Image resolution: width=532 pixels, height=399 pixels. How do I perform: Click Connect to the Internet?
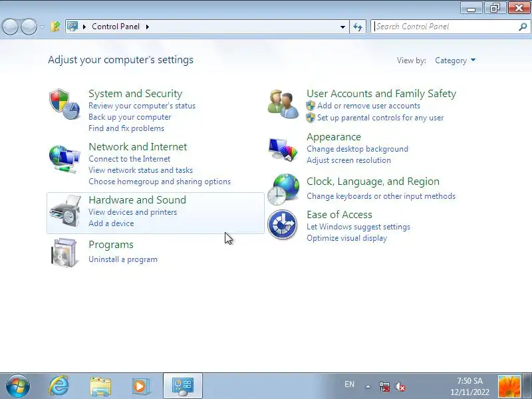(129, 159)
